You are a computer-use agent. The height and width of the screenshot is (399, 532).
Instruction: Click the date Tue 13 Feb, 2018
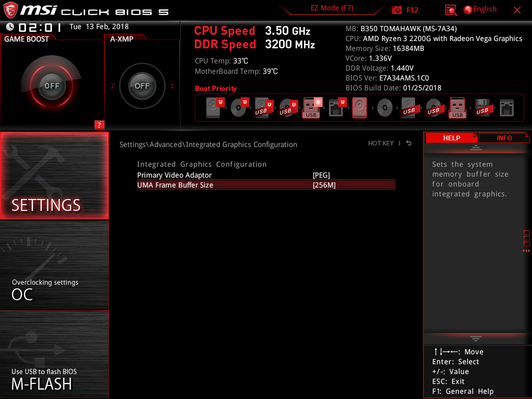(x=99, y=26)
